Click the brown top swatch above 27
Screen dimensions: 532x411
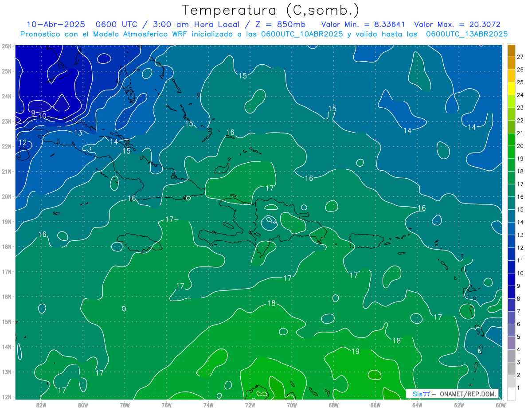click(511, 51)
